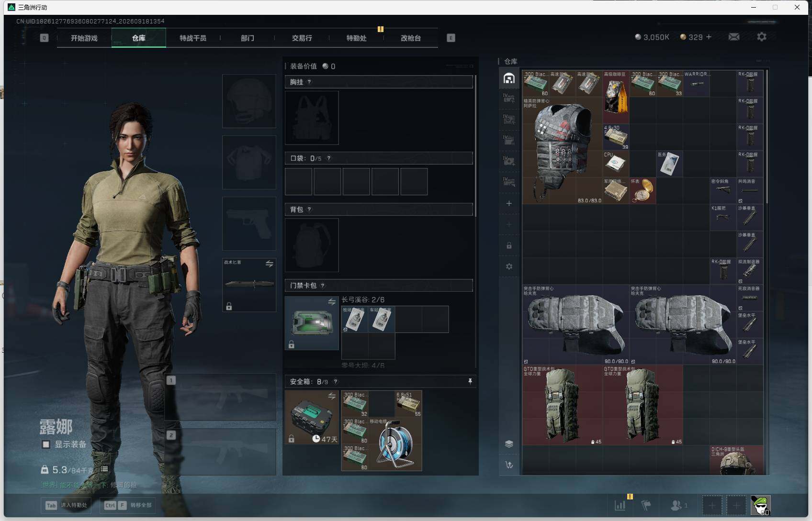Viewport: 812px width, 521px height.
Task: Select the 死寂消音器 suppressor item
Action: (x=750, y=298)
